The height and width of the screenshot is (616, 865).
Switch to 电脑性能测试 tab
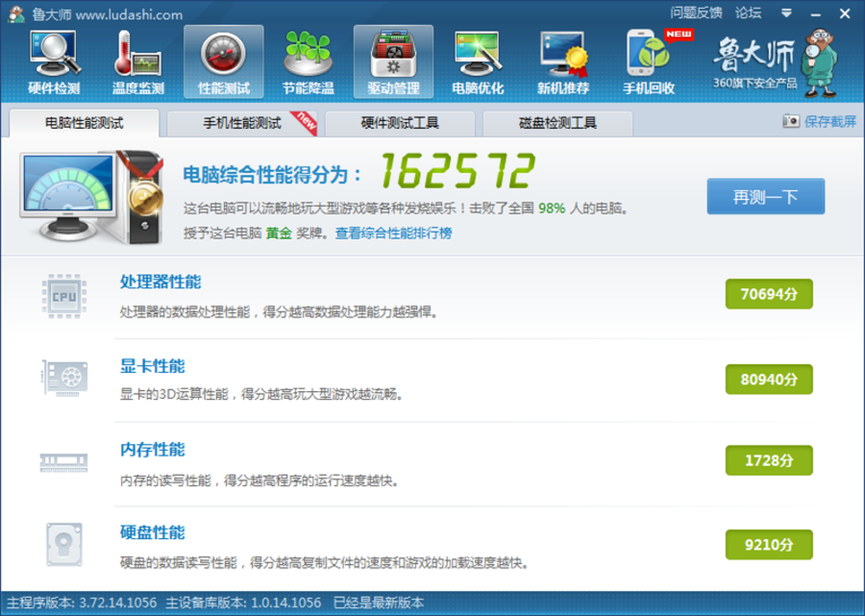[x=85, y=123]
